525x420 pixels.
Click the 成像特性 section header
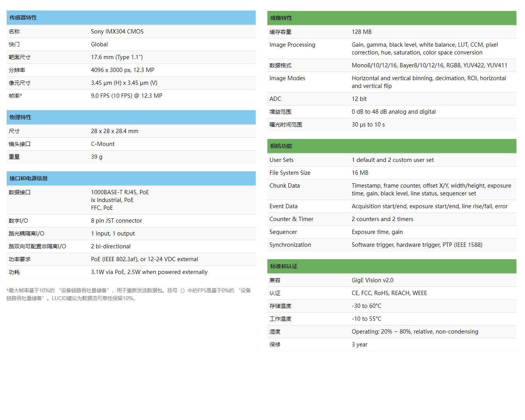[x=281, y=18]
